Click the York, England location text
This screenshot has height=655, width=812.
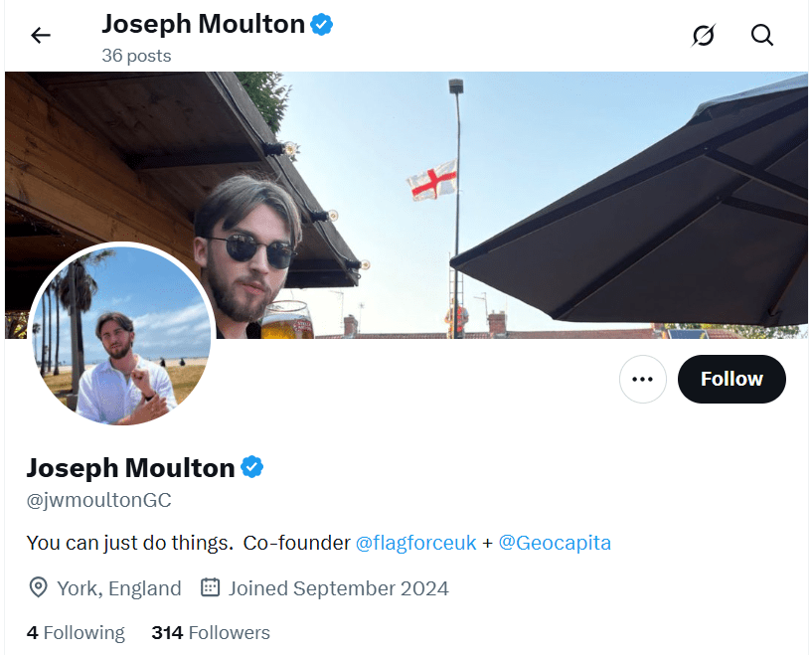pos(119,587)
